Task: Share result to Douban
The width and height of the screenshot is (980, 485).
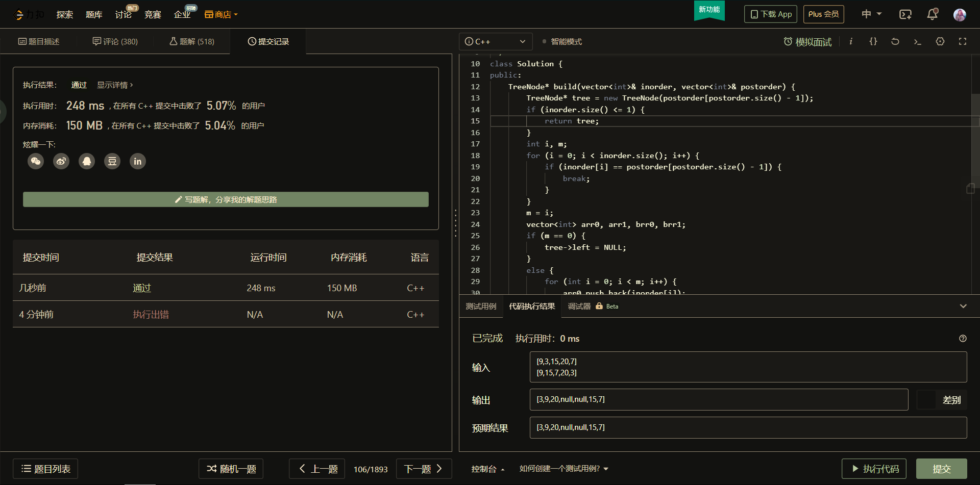Action: click(112, 161)
